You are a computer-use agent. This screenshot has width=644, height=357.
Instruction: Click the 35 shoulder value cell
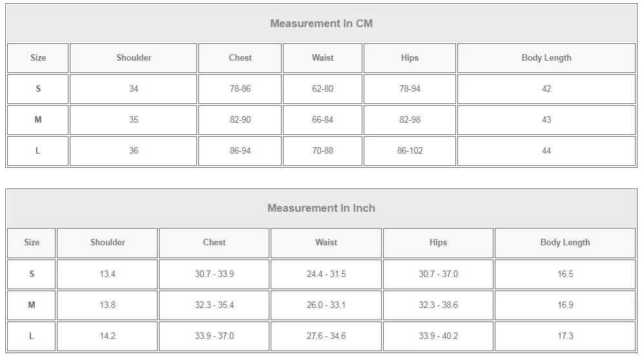[134, 120]
